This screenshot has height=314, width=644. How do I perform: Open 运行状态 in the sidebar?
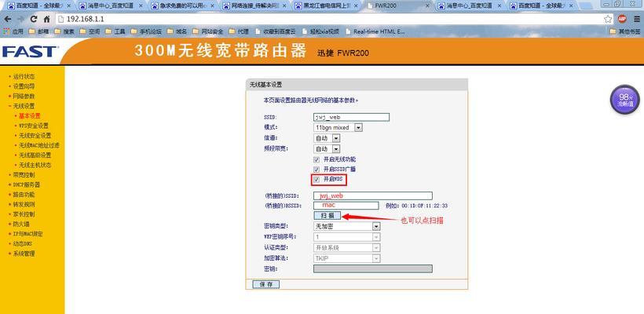[x=24, y=76]
